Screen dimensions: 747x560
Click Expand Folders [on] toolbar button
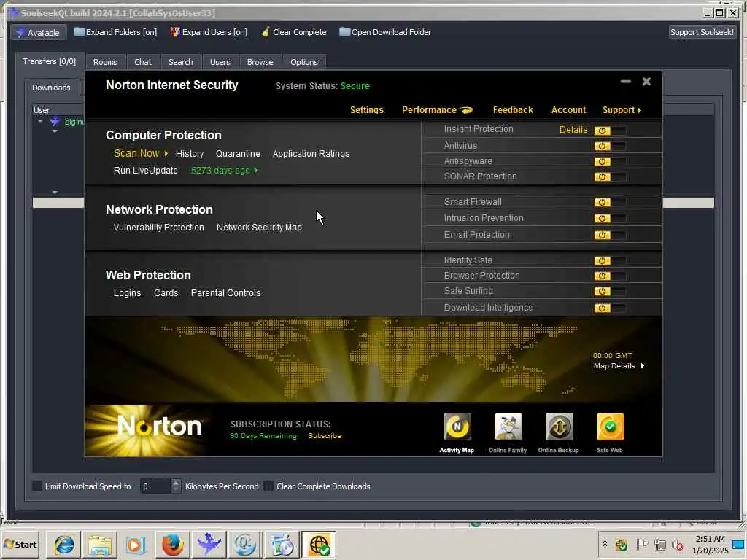click(115, 32)
